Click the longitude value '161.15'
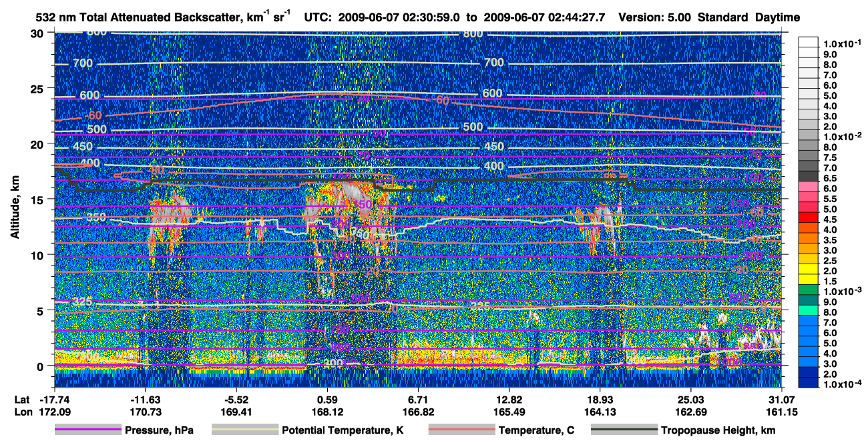Screen dimensions: 868x445 point(782,412)
